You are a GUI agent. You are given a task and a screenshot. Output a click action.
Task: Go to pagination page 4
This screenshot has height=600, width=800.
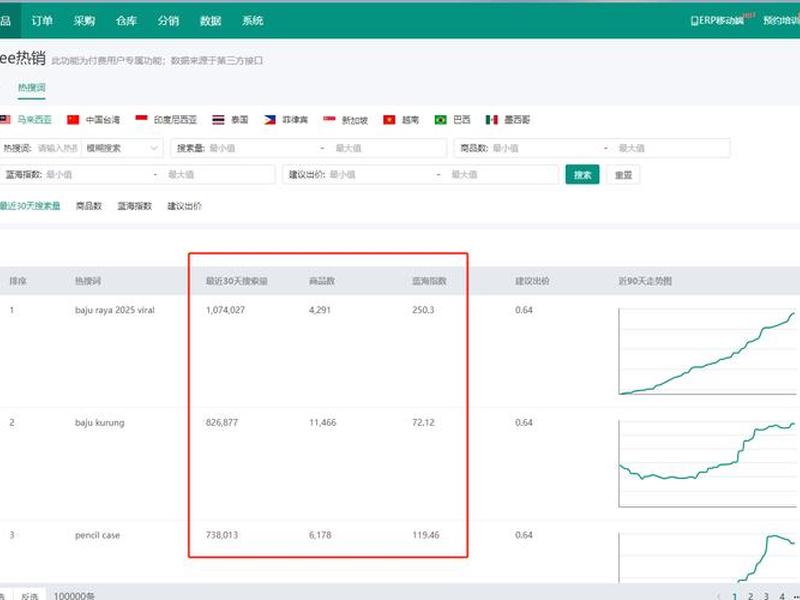click(782, 595)
